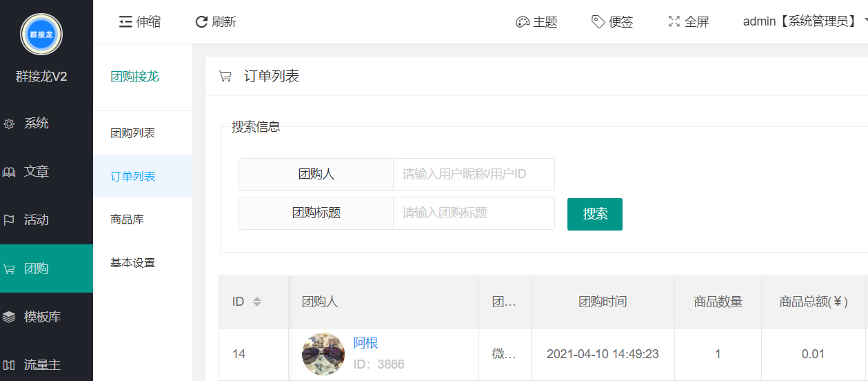
Task: Click the 团购接龙 submenu heading
Action: tap(134, 77)
